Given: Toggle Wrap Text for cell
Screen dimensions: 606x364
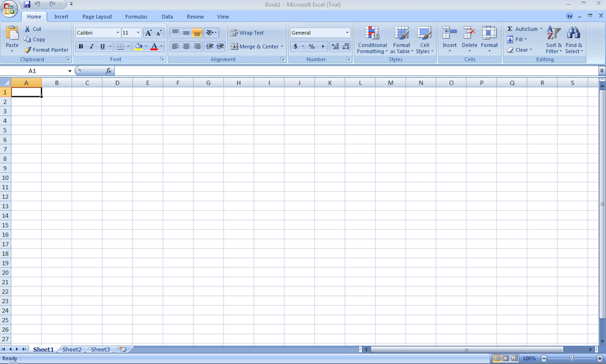Looking at the screenshot, I should tap(247, 33).
